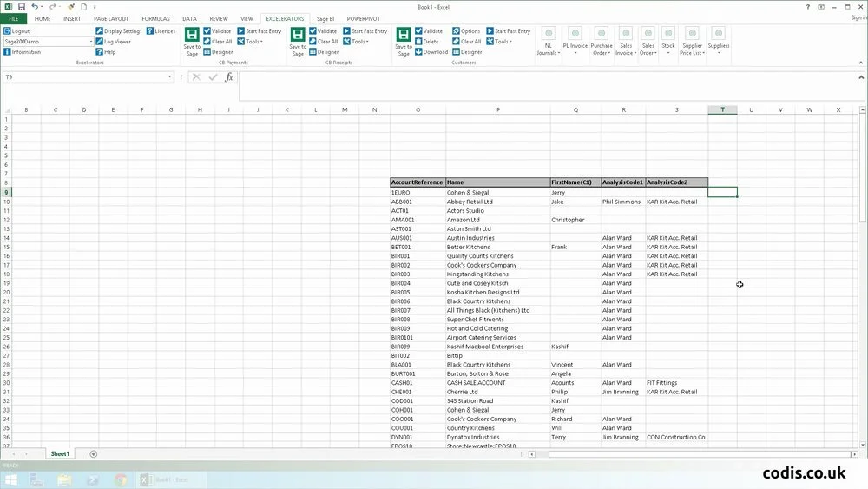Click the Undo arrow in title bar
This screenshot has width=868, height=489.
coord(35,7)
